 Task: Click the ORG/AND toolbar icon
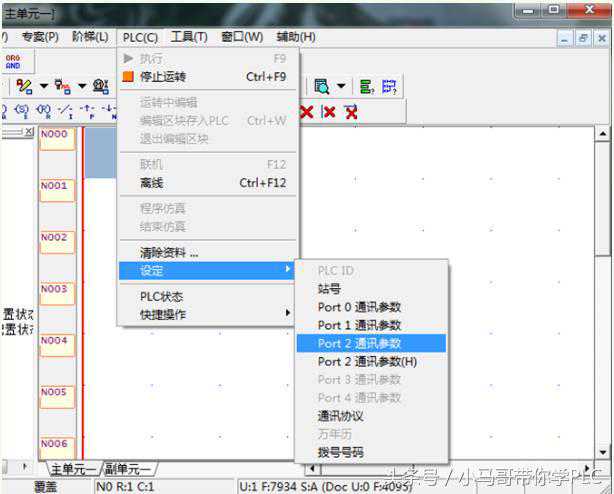point(13,61)
